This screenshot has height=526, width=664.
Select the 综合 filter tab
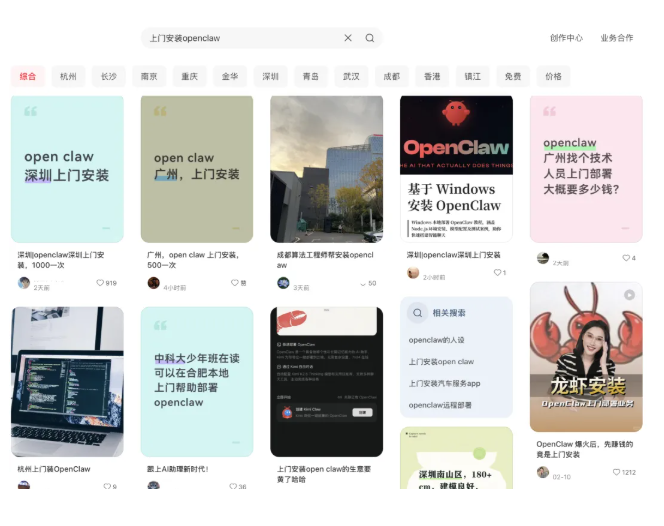pos(28,76)
